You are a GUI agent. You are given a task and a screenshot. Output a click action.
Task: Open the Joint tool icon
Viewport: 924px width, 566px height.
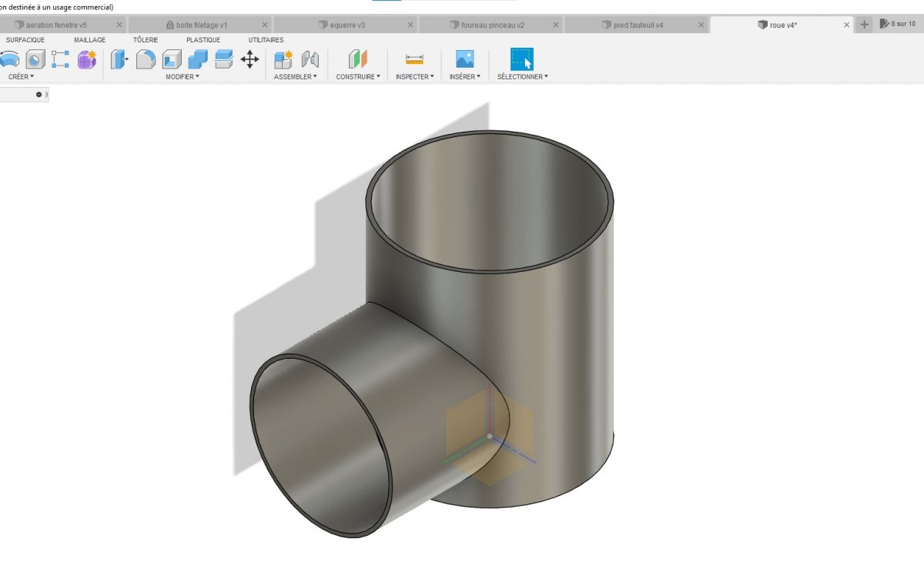310,59
